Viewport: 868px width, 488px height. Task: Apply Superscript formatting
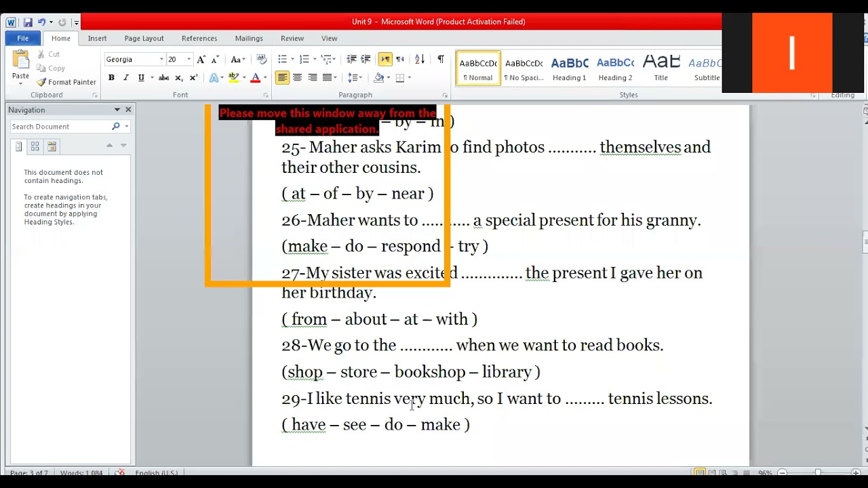[193, 78]
